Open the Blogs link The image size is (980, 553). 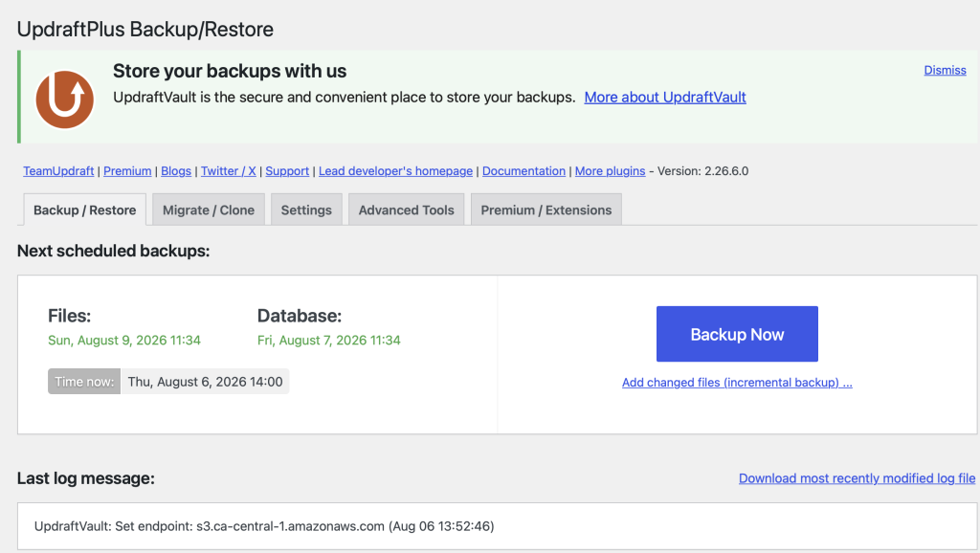[x=176, y=171]
